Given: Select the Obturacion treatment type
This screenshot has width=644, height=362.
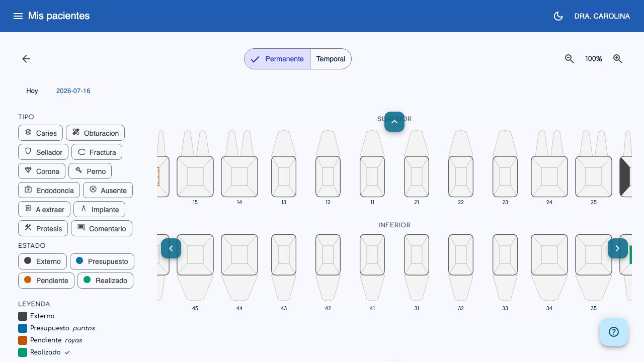Looking at the screenshot, I should pyautogui.click(x=95, y=133).
